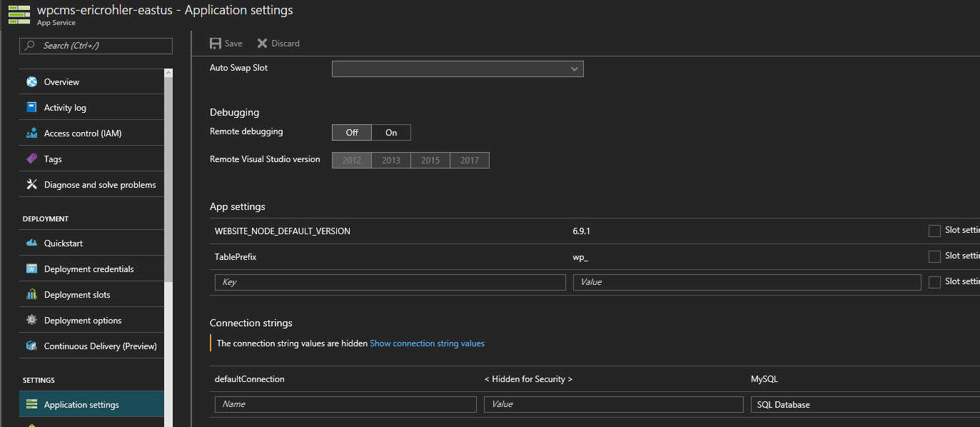Click the Diagnose and solve problems wrench icon

(x=31, y=185)
